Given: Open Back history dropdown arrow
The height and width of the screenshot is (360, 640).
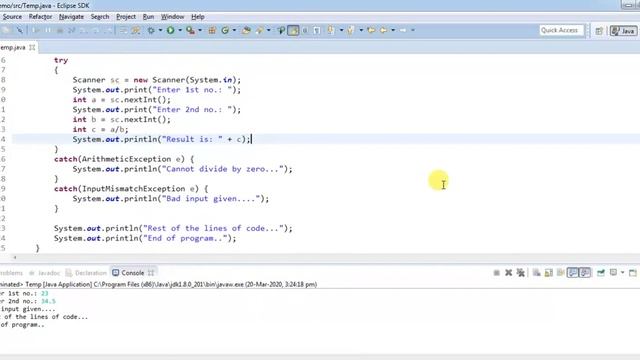Looking at the screenshot, I should tap(393, 30).
